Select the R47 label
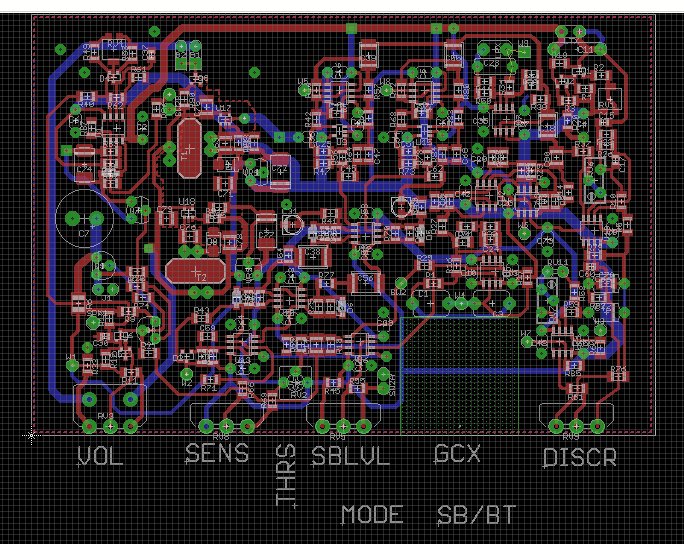Screen dimensions: 684x544 coord(321,172)
